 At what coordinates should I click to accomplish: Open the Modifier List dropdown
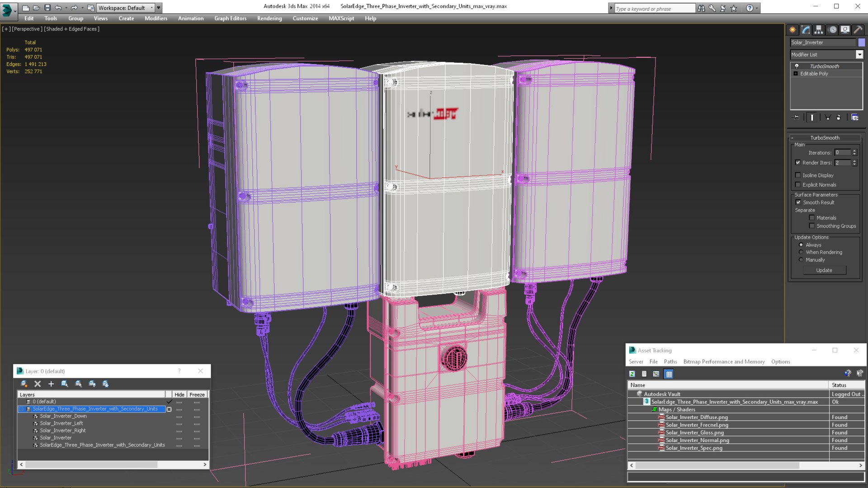pyautogui.click(x=859, y=54)
